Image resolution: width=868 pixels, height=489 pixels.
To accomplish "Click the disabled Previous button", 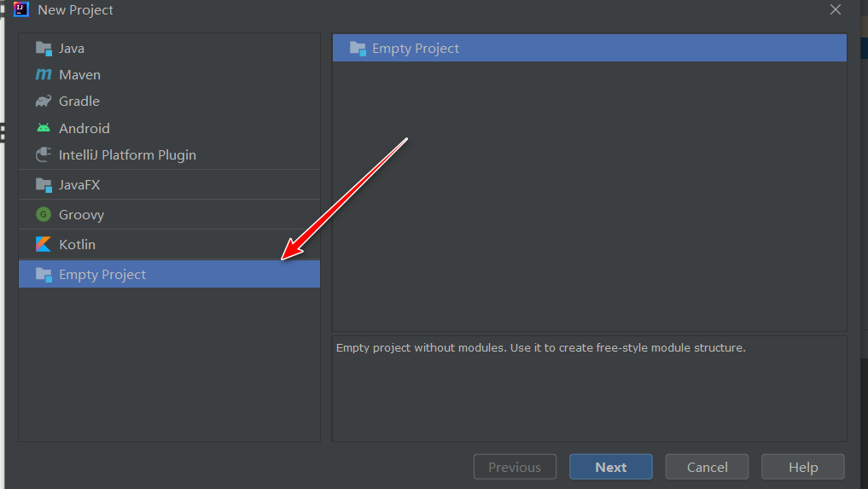I will click(x=515, y=467).
